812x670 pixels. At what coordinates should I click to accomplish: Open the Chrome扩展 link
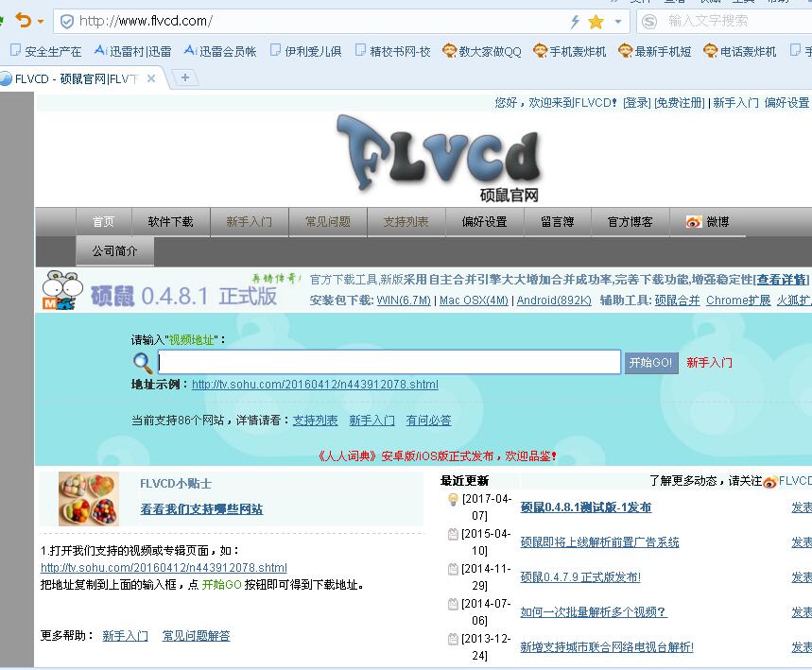[x=738, y=301]
